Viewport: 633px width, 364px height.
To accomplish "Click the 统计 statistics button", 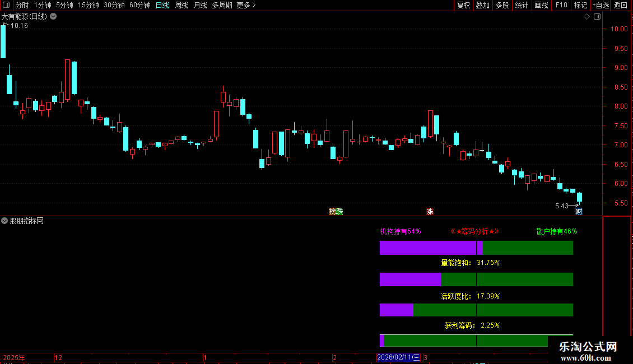I will click(x=522, y=5).
